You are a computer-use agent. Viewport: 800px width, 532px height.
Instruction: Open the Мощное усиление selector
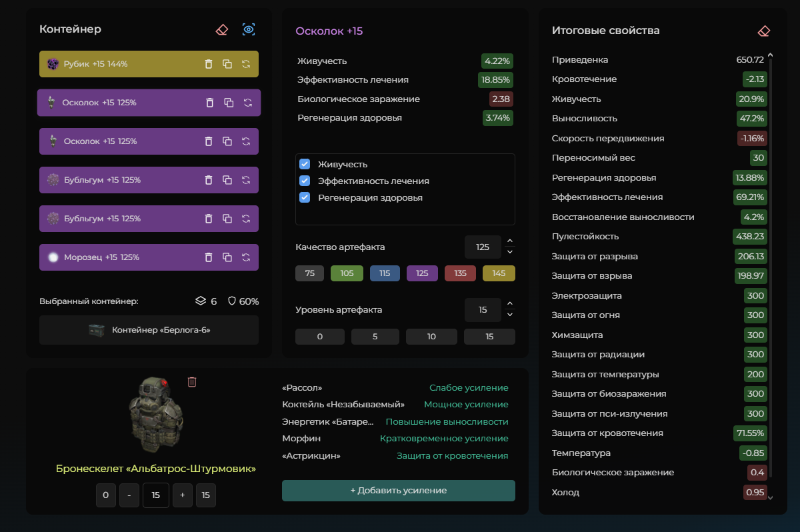[x=466, y=405]
